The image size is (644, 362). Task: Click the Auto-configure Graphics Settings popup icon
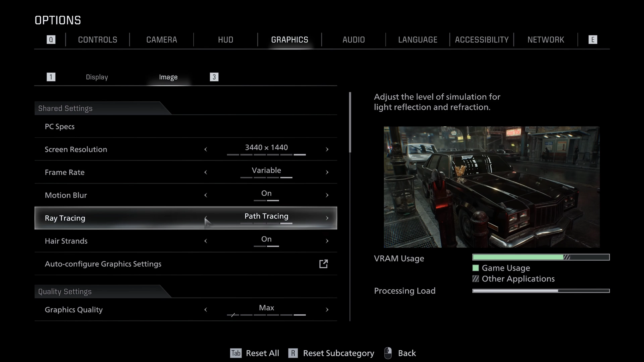pos(324,264)
